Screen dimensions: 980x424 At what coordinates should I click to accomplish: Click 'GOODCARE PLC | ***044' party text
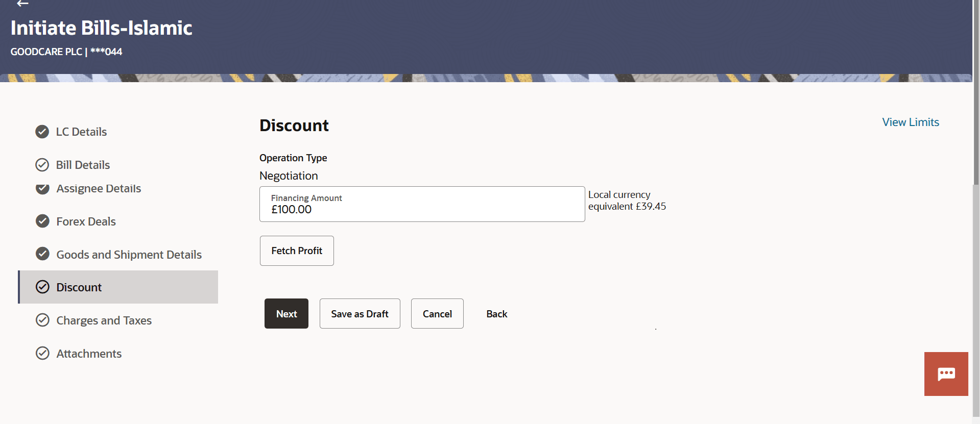coord(66,52)
